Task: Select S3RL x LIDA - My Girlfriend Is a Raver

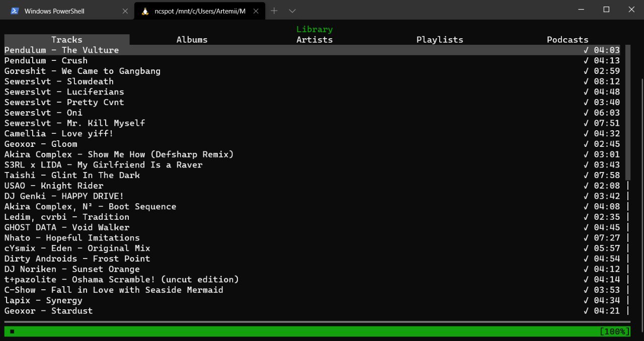Action: coord(312,165)
